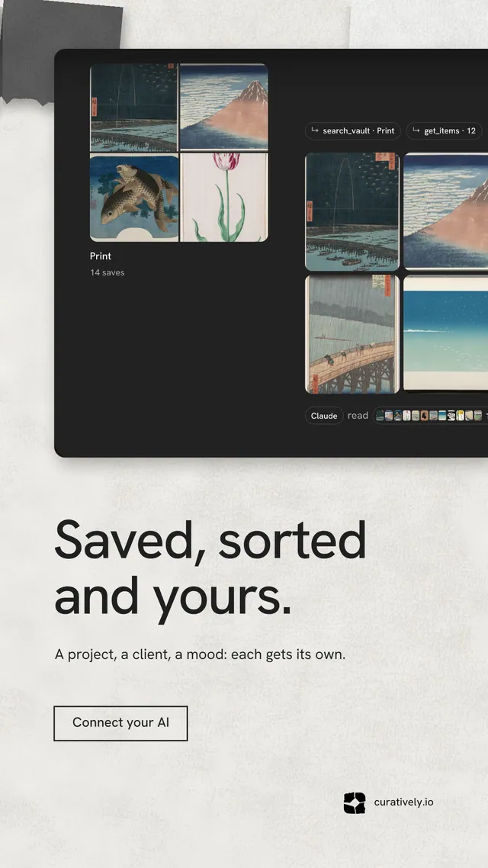Screen dimensions: 488x868
Task: Click the read thumbnails strip beside Claude
Action: pos(431,416)
